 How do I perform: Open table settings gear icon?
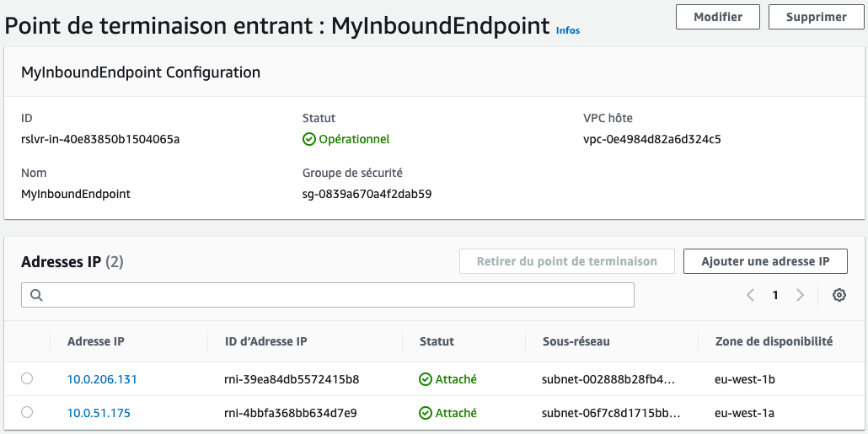[x=839, y=295]
